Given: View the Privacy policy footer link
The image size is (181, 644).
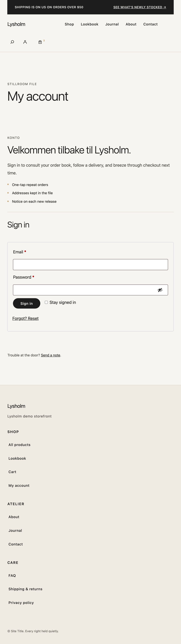Looking at the screenshot, I should [21, 603].
